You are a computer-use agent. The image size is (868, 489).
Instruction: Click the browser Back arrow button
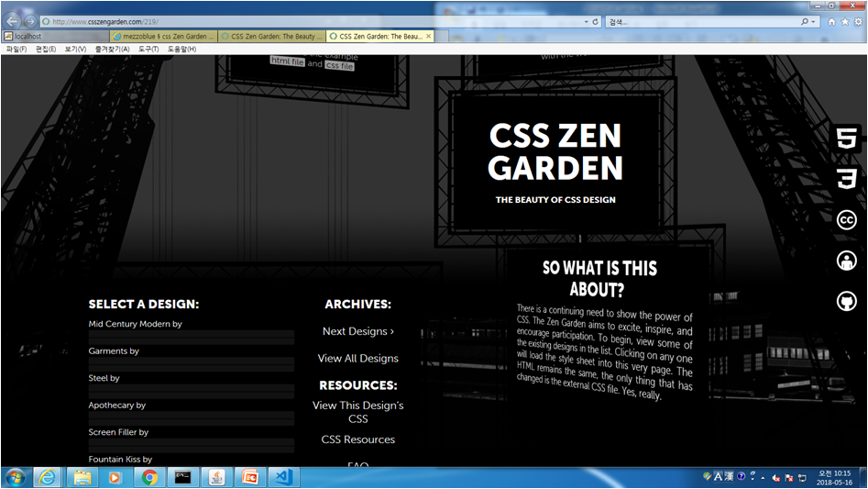pyautogui.click(x=12, y=22)
